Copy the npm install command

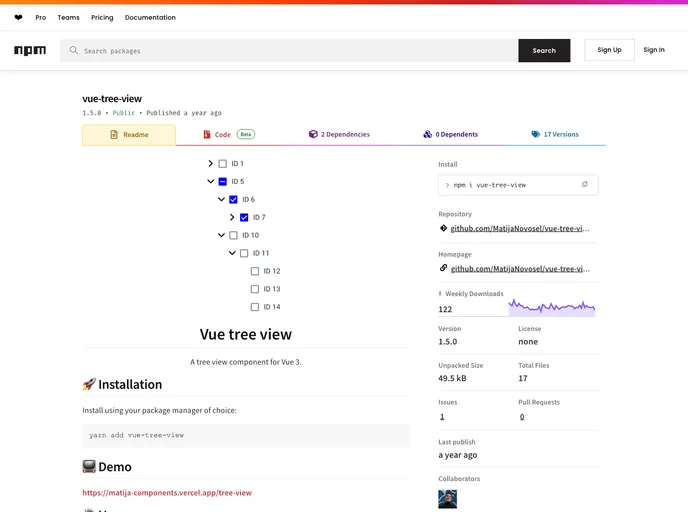pos(584,184)
